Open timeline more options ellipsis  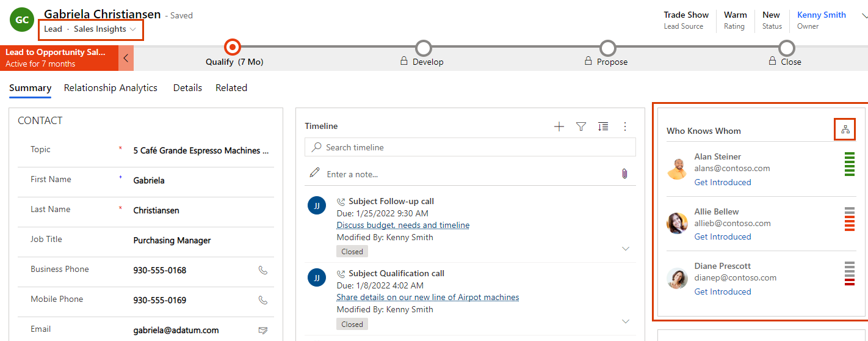click(x=624, y=127)
